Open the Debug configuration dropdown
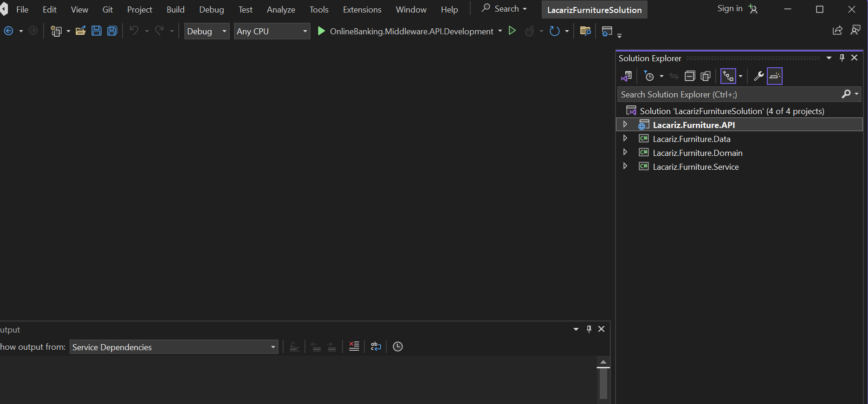Image resolution: width=868 pixels, height=404 pixels. 207,31
